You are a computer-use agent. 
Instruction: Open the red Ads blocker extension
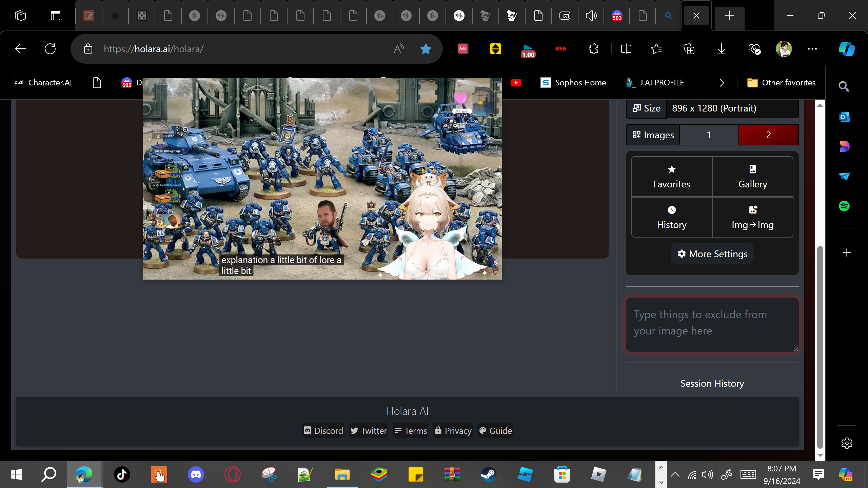click(x=463, y=49)
